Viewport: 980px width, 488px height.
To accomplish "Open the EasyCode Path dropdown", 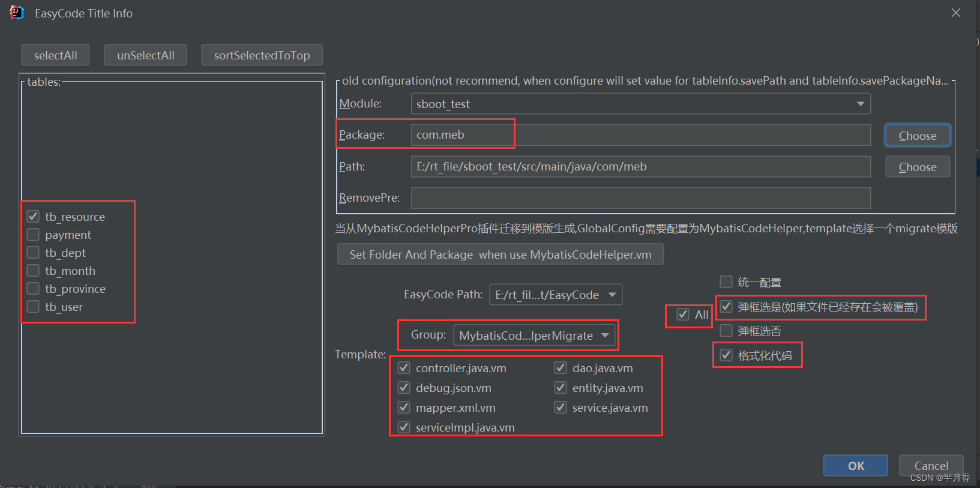I will point(556,295).
